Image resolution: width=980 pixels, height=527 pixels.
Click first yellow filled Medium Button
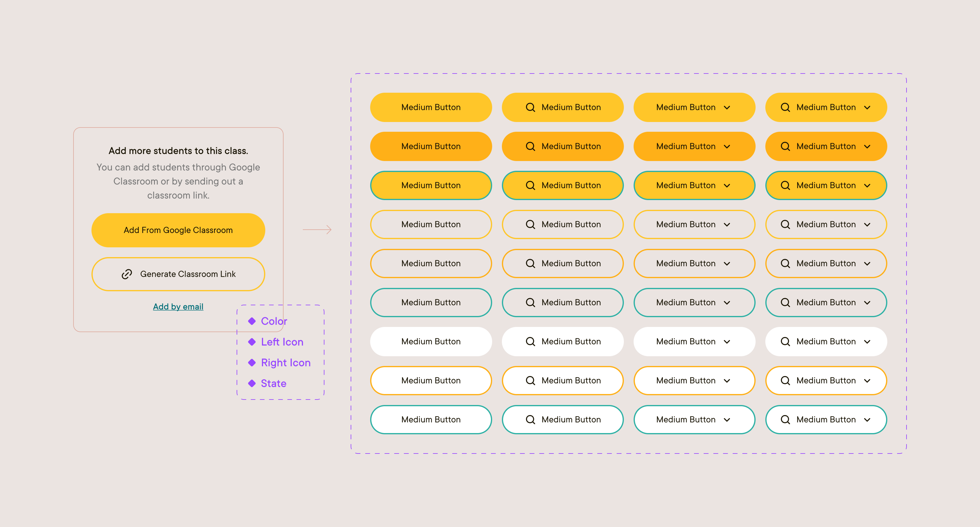pos(431,107)
